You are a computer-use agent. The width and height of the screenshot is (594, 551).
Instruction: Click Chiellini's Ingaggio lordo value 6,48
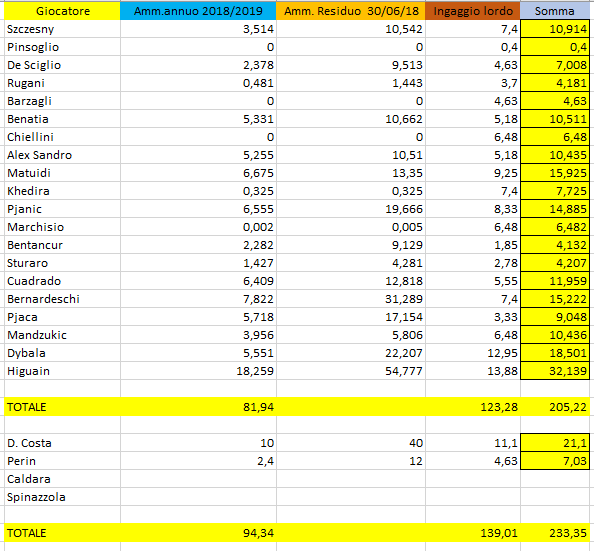pos(473,137)
